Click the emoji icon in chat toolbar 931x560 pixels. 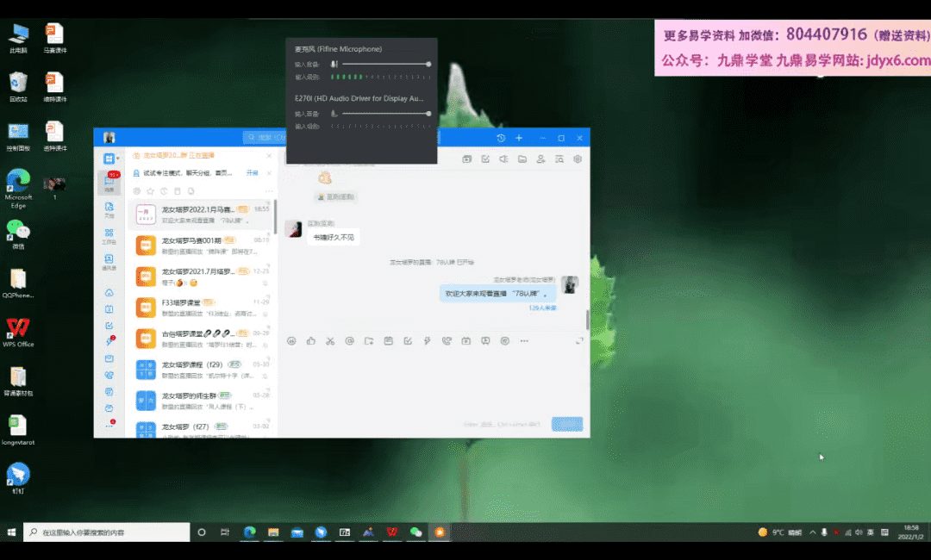coord(291,341)
